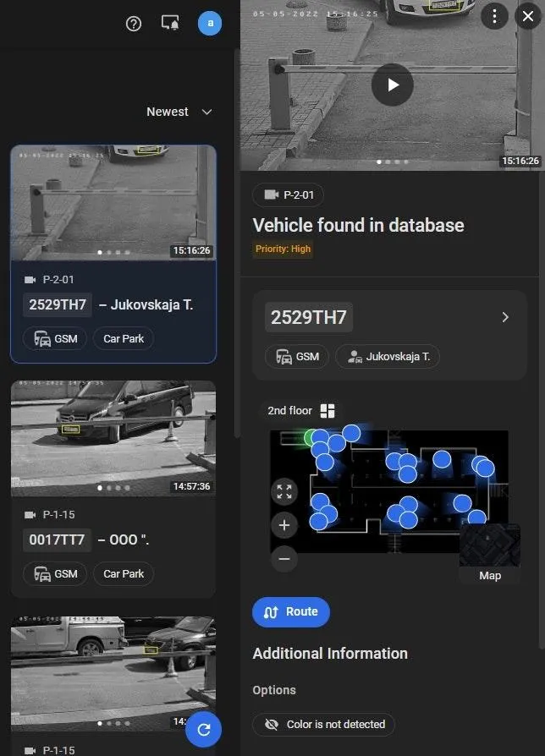Click the 15:16:26 timestamp on detail video

pyautogui.click(x=520, y=161)
